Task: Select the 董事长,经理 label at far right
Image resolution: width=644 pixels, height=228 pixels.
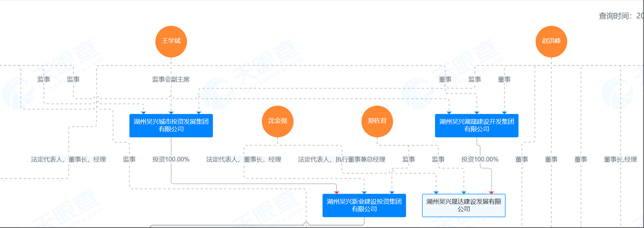Action: [x=620, y=159]
